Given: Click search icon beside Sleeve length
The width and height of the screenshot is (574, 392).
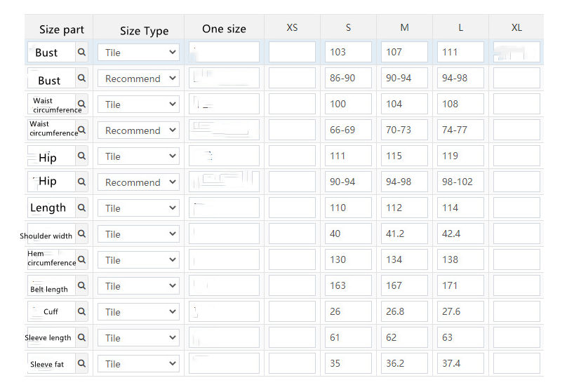Looking at the screenshot, I should (81, 337).
